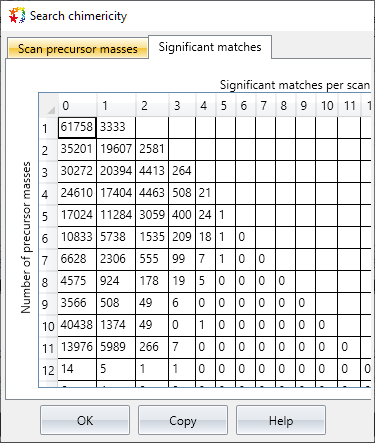This screenshot has width=375, height=443.
Task: Click the Search chimericity app icon
Action: click(x=17, y=15)
